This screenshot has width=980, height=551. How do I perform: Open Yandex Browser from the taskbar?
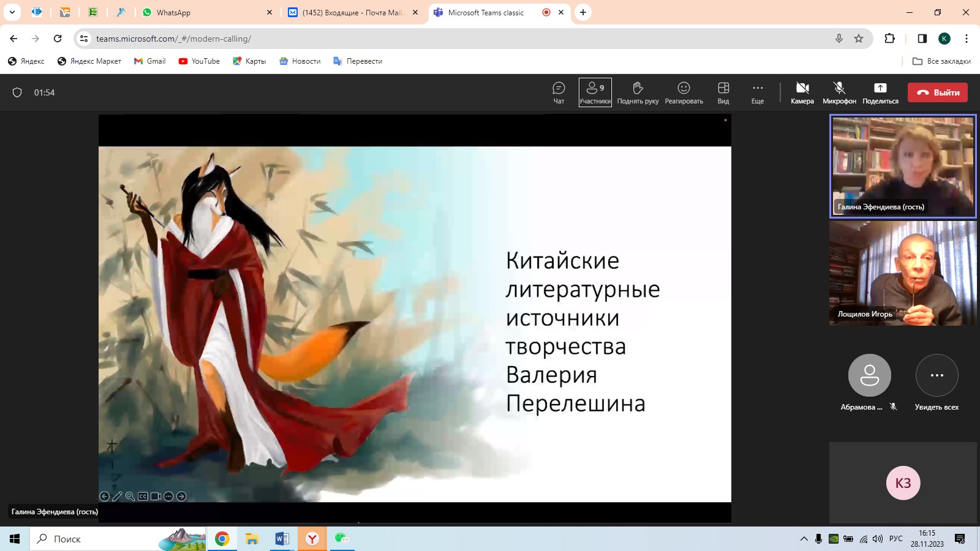[312, 539]
